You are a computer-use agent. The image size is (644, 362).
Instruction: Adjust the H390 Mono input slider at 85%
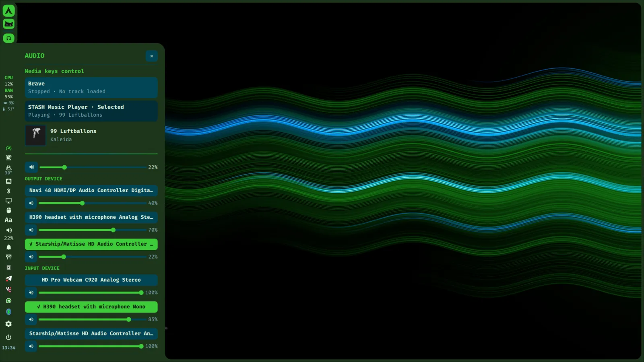pos(93,319)
